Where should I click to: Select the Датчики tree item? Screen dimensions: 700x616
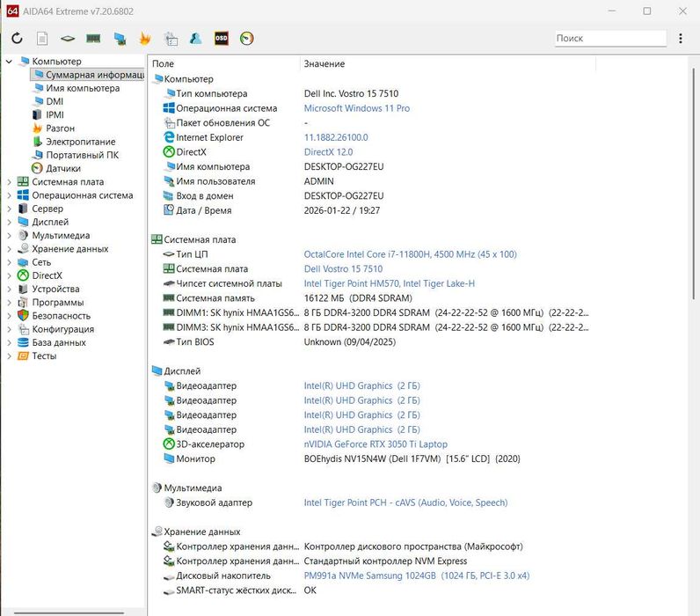point(63,168)
